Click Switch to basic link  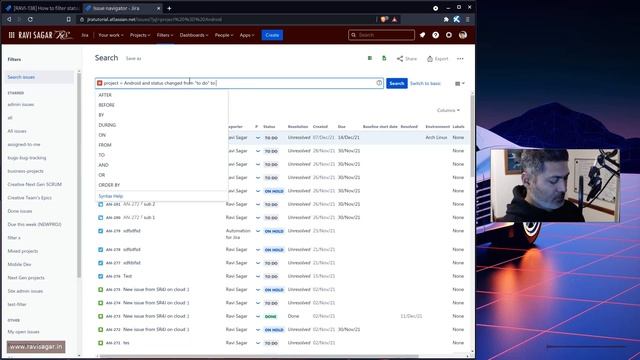(425, 83)
